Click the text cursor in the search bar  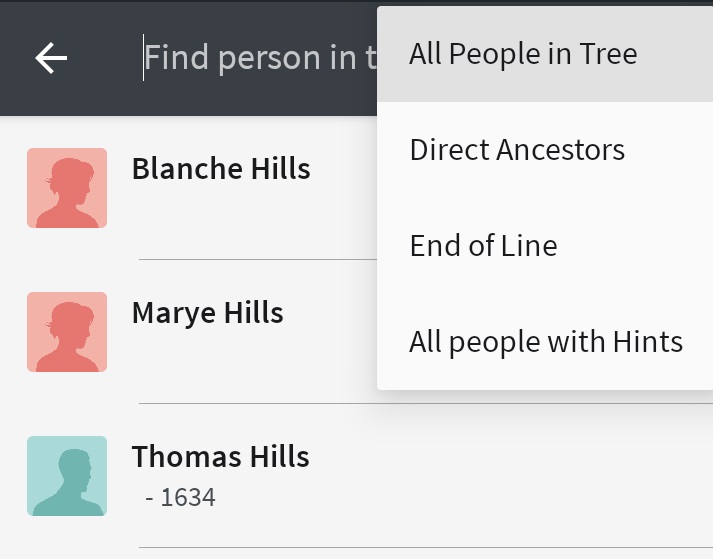click(144, 59)
